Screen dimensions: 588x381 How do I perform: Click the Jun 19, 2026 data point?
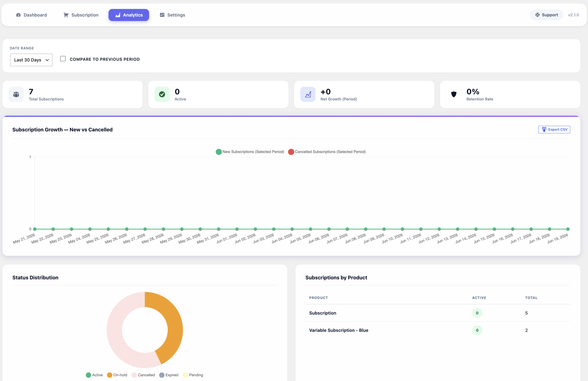568,229
